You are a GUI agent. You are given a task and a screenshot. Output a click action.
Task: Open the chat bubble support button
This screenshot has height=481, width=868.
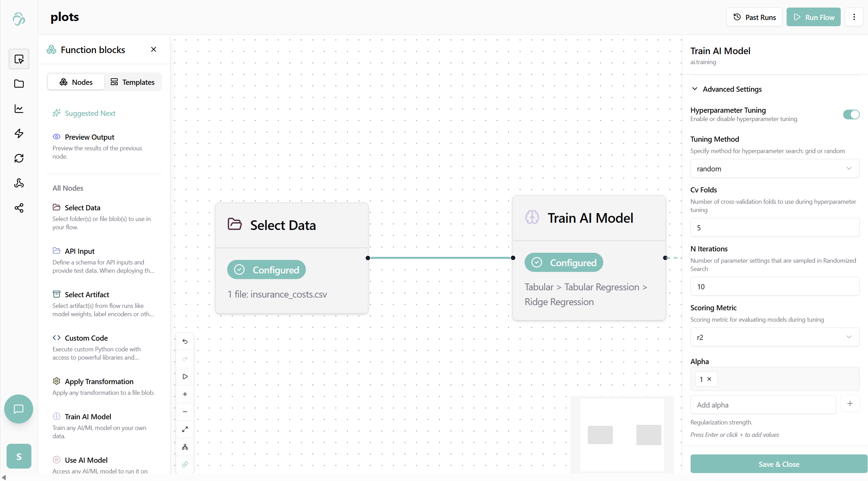click(19, 409)
